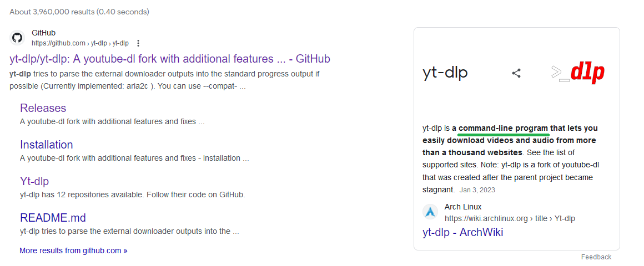644x266 pixels.
Task: Click the red dlp logo image
Action: (x=577, y=73)
